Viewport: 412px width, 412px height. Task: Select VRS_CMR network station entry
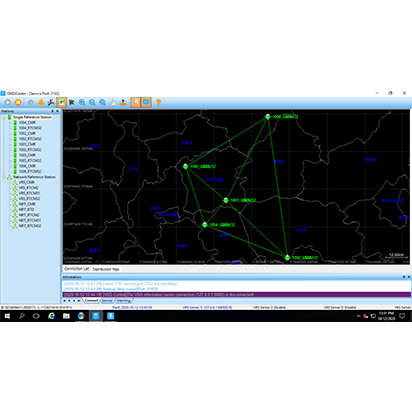(27, 182)
